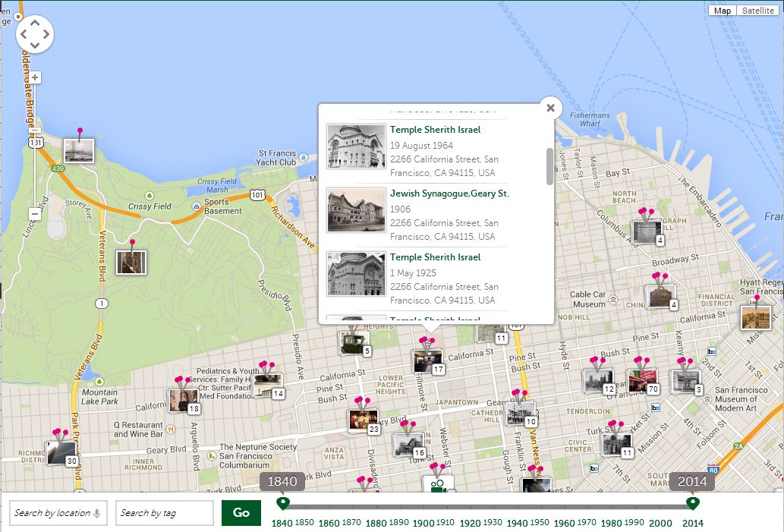Click the 1950 label on timeline
This screenshot has height=532, width=784.
click(x=540, y=522)
